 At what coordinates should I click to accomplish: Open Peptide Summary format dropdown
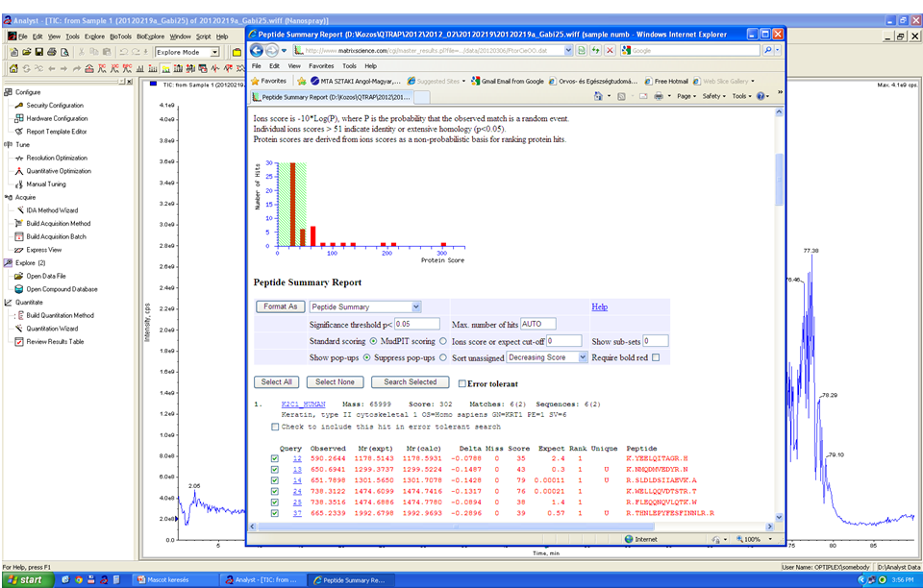pos(415,306)
